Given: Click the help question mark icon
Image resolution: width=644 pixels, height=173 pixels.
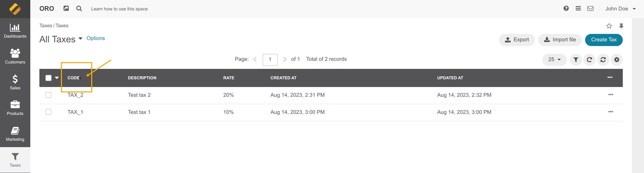Looking at the screenshot, I should (566, 8).
